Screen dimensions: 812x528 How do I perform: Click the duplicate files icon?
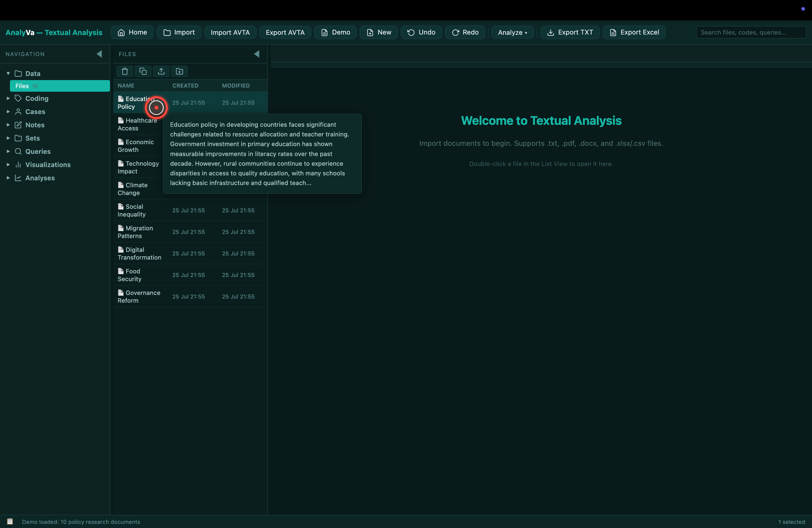[x=143, y=71]
